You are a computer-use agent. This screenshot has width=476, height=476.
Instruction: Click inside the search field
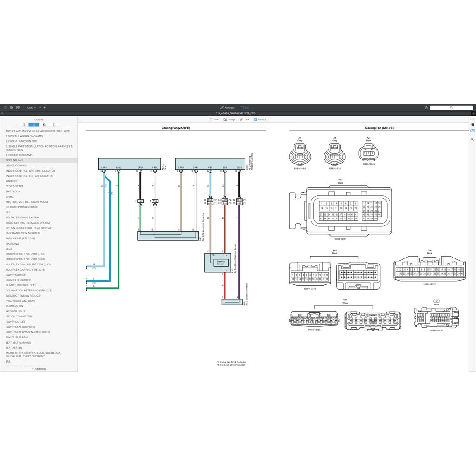[452, 107]
